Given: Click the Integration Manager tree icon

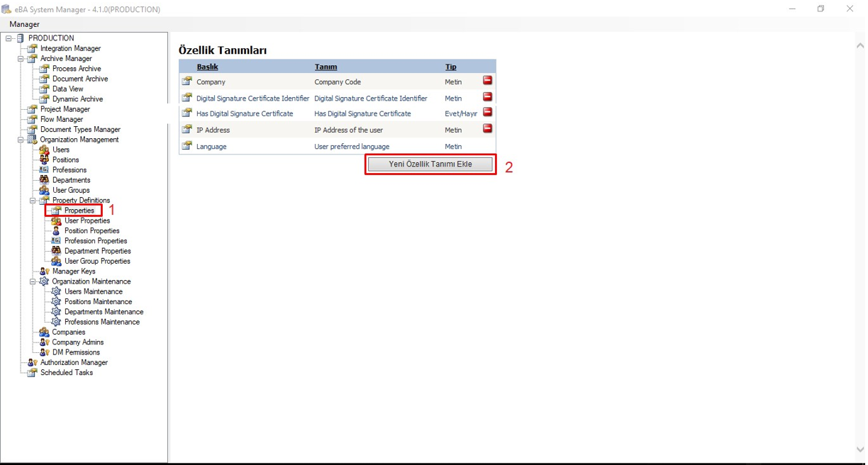Looking at the screenshot, I should pyautogui.click(x=32, y=48).
